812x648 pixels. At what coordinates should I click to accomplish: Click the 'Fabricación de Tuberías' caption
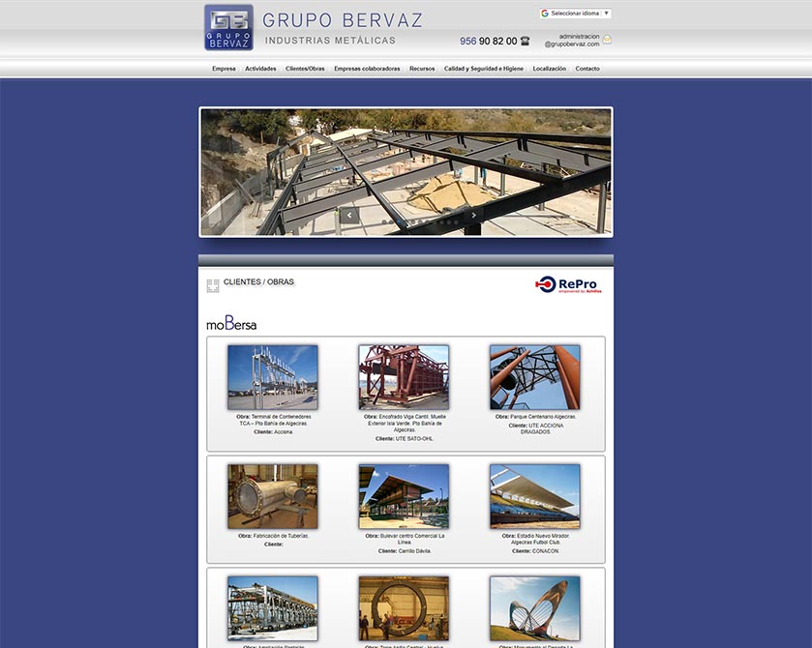tap(274, 536)
